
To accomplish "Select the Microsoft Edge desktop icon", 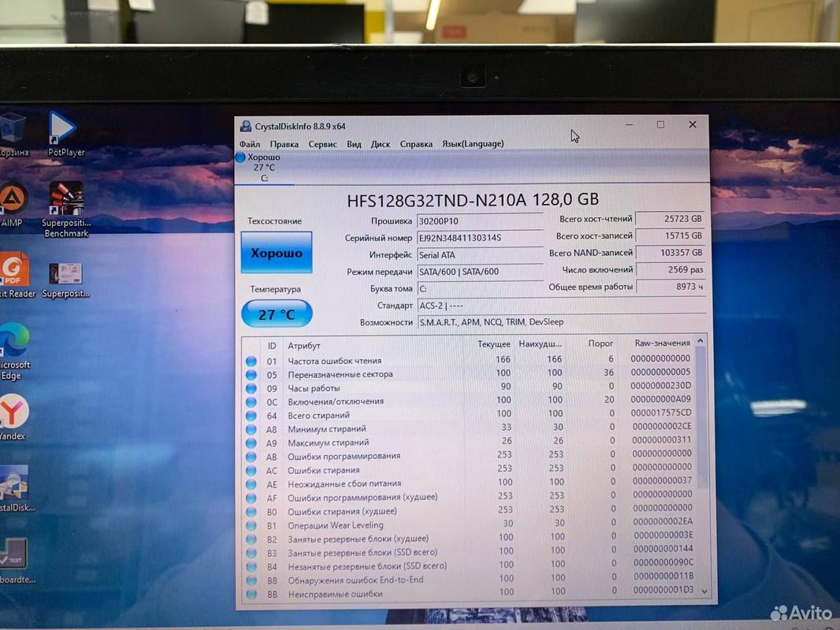I will (x=14, y=351).
